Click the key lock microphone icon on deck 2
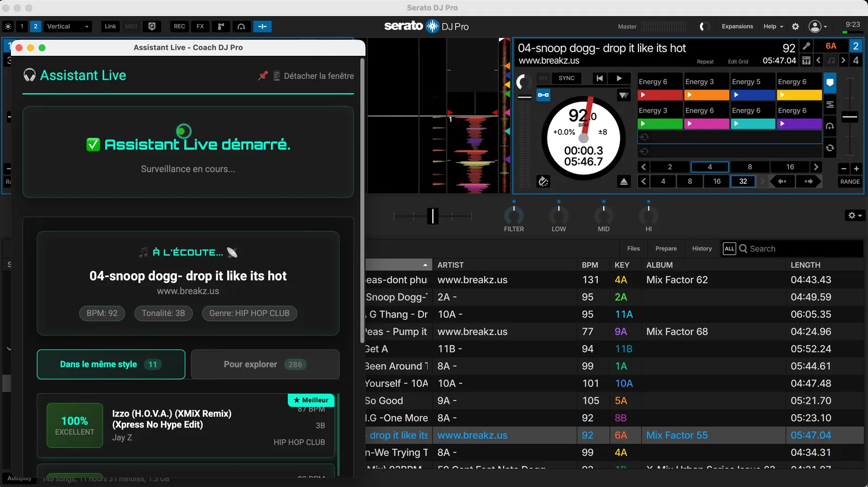The height and width of the screenshot is (487, 868). click(x=807, y=46)
